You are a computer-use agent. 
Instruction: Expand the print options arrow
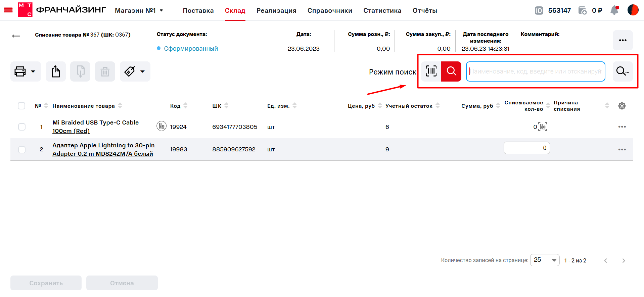(33, 71)
